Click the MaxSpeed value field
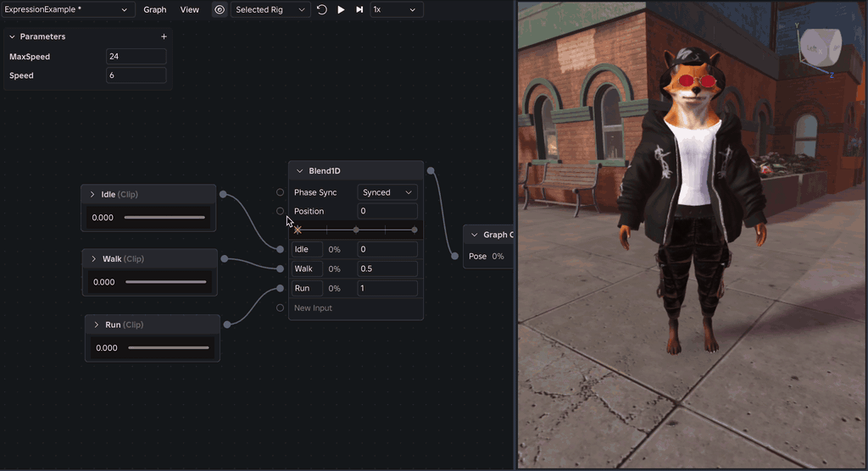The height and width of the screenshot is (471, 868). click(136, 57)
